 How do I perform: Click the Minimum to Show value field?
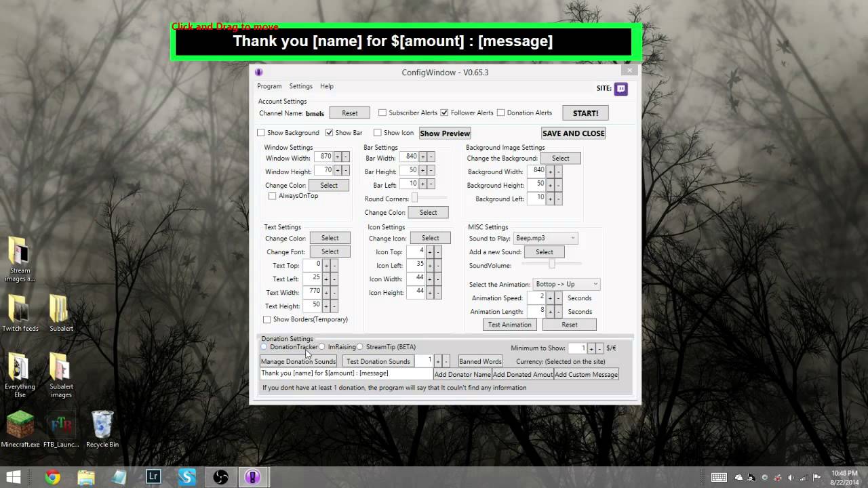tap(577, 348)
